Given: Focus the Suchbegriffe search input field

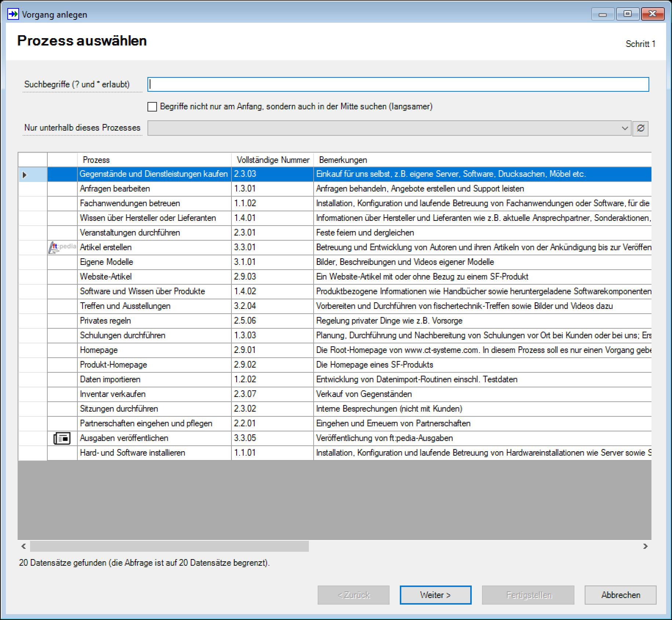Looking at the screenshot, I should click(398, 84).
